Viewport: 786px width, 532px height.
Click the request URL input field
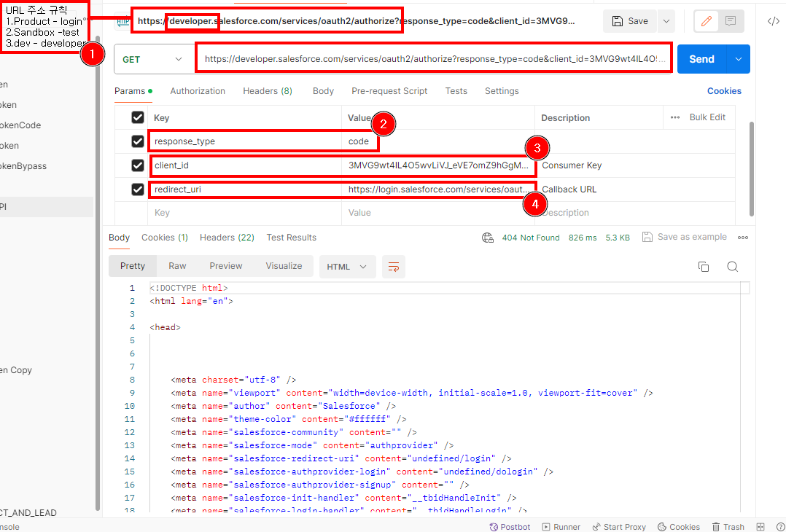pos(434,59)
